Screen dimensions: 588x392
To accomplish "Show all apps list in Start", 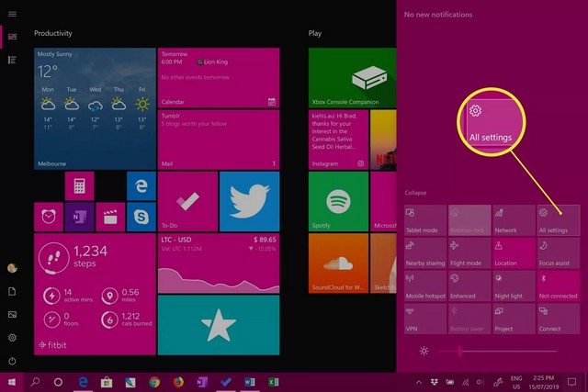I will point(12,60).
